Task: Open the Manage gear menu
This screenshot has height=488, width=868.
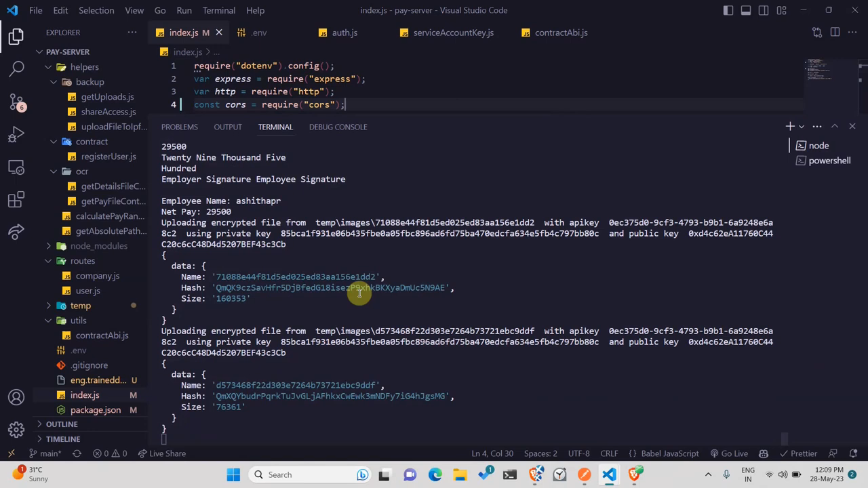Action: coord(16,430)
